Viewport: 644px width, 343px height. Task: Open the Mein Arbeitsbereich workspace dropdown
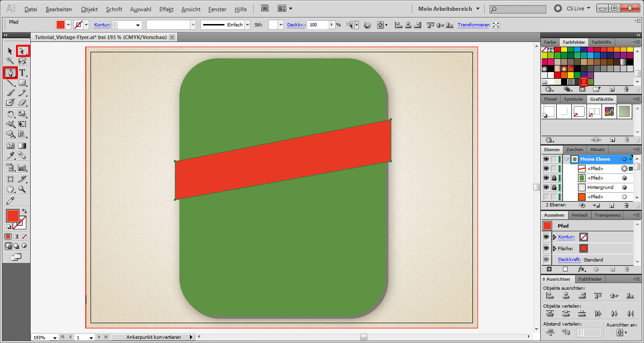[x=448, y=9]
